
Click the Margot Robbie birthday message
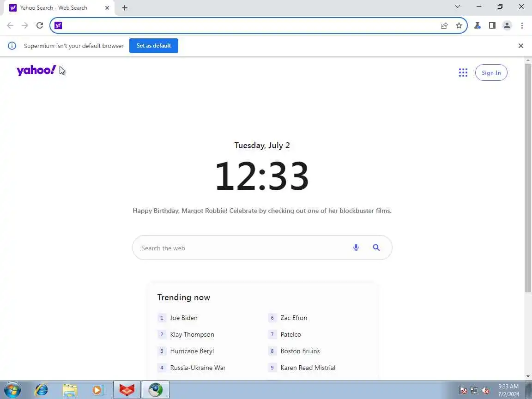tap(262, 211)
